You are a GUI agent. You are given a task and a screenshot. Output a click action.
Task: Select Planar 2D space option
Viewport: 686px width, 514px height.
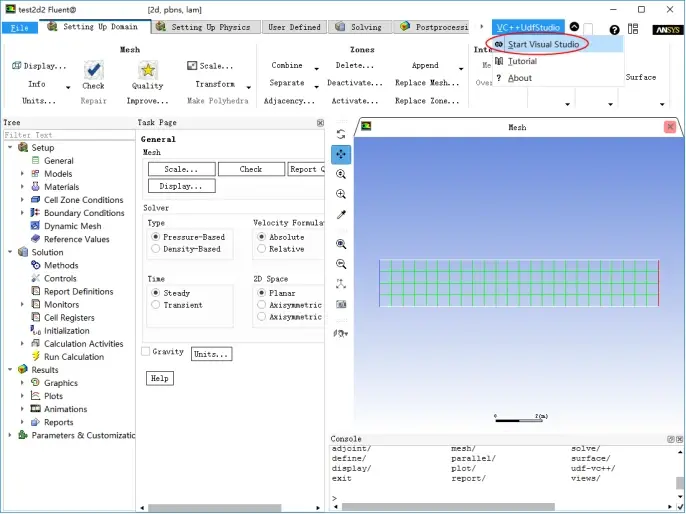tap(261, 293)
